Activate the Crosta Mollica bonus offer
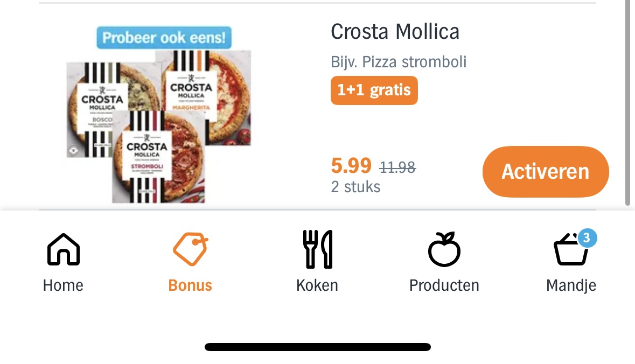Image resolution: width=635 pixels, height=364 pixels. (545, 172)
